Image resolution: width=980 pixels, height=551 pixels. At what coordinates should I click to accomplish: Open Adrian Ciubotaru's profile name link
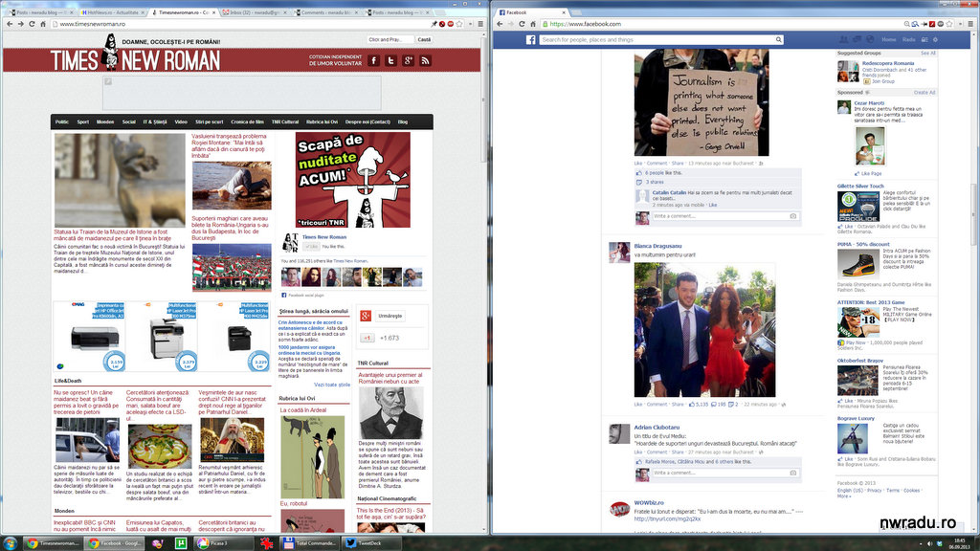point(657,428)
